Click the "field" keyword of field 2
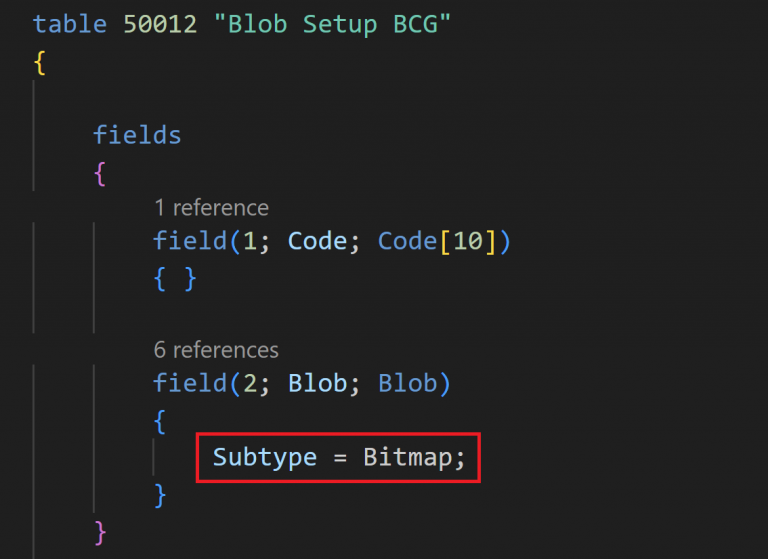Image resolution: width=768 pixels, height=559 pixels. (190, 384)
